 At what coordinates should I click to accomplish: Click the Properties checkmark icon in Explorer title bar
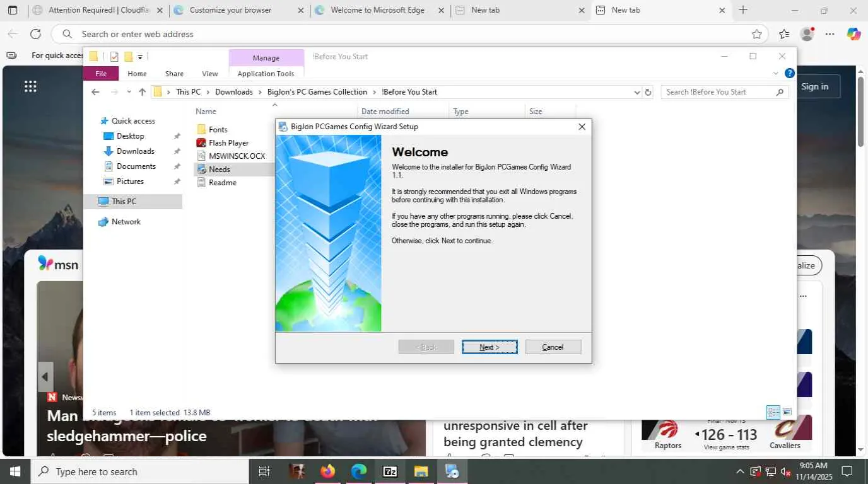coord(114,57)
